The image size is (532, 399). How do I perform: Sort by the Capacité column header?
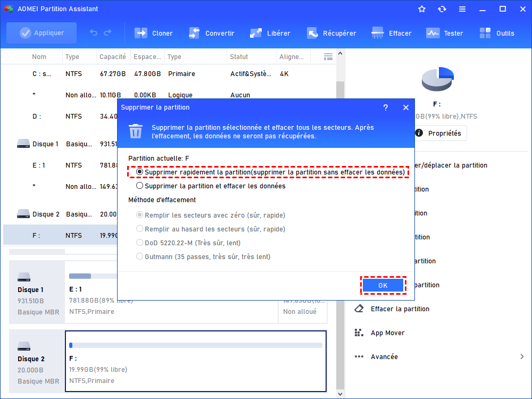point(113,57)
